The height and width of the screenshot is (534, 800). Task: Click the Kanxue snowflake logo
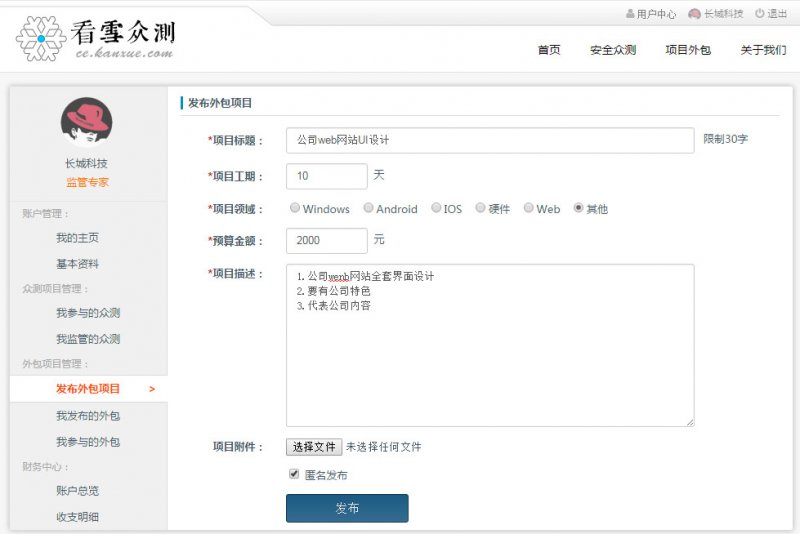tap(41, 39)
